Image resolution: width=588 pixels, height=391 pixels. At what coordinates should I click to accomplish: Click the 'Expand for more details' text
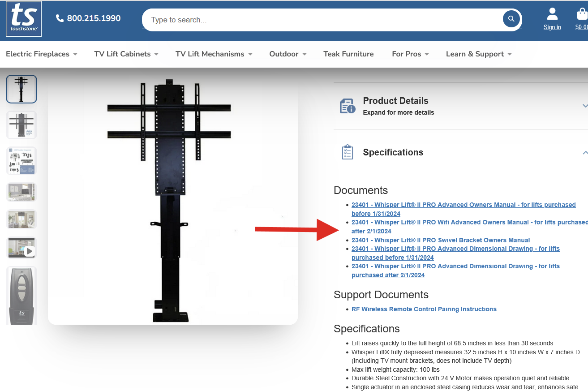(x=399, y=112)
